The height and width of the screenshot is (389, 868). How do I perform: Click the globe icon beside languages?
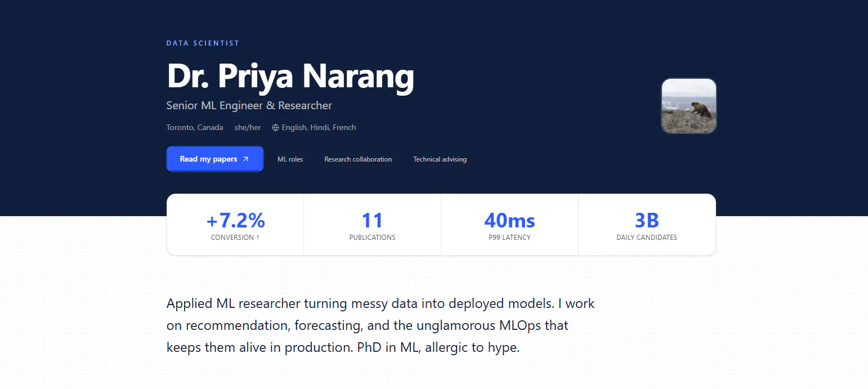pyautogui.click(x=275, y=128)
